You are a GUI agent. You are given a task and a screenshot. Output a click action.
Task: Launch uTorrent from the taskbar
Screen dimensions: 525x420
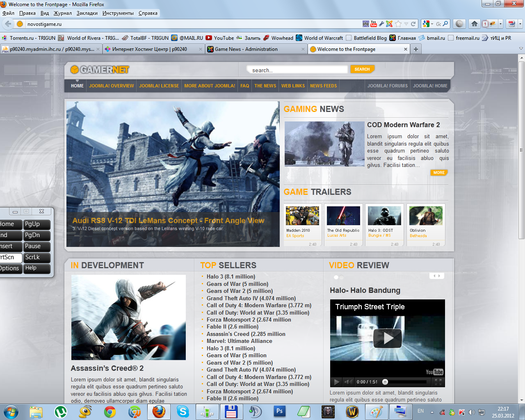pyautogui.click(x=61, y=411)
